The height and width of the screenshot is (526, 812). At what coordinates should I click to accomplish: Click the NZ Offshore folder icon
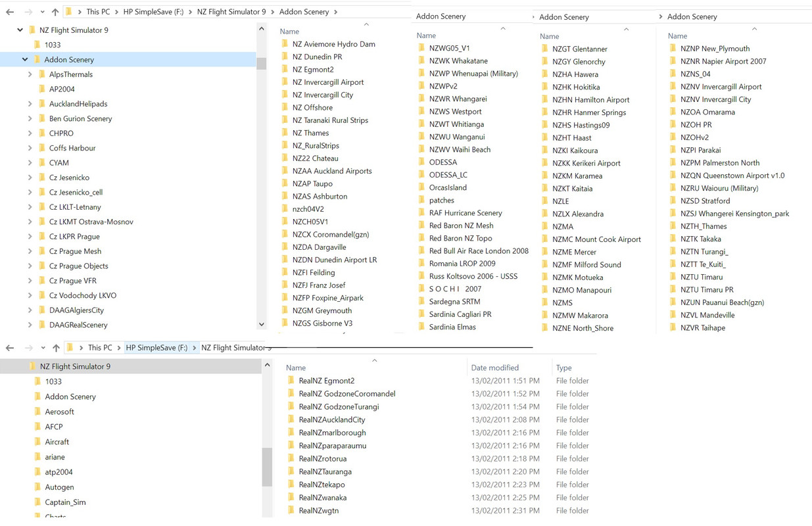tap(285, 107)
